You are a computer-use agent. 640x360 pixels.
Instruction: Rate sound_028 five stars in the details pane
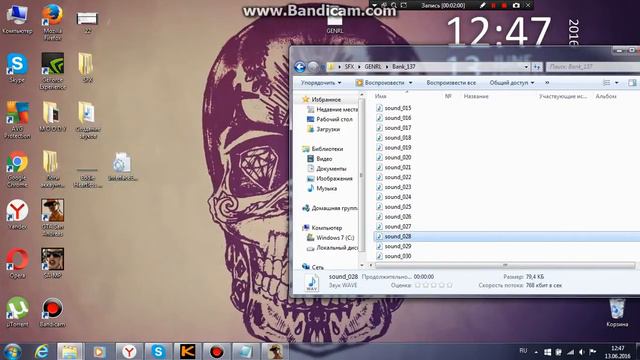pos(449,285)
